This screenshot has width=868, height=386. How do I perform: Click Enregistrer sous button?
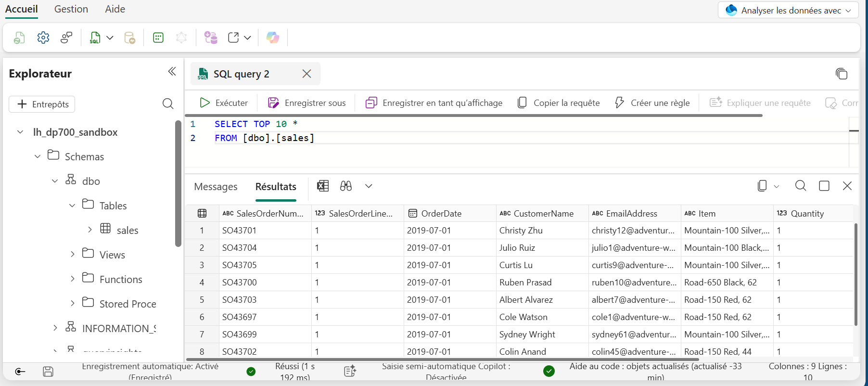pyautogui.click(x=307, y=103)
